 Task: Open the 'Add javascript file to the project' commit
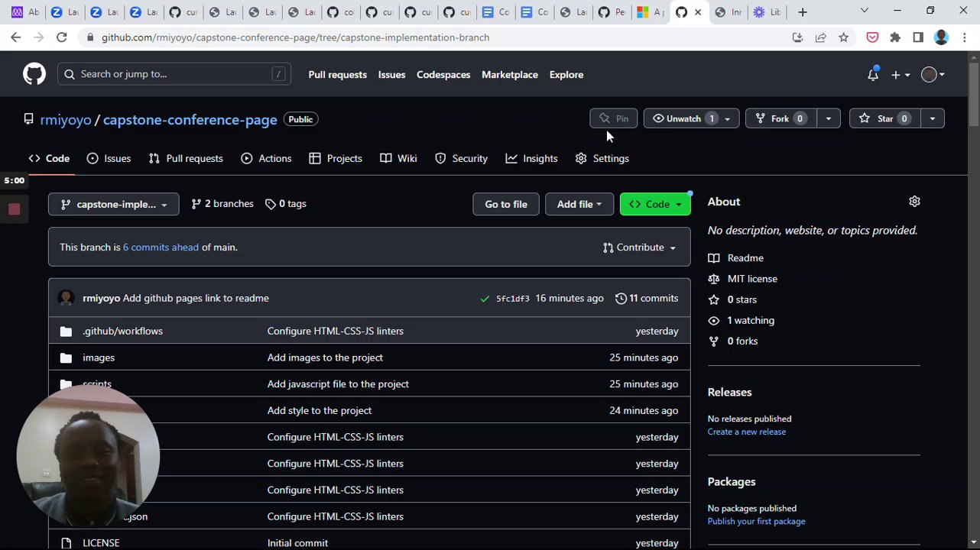click(x=338, y=384)
